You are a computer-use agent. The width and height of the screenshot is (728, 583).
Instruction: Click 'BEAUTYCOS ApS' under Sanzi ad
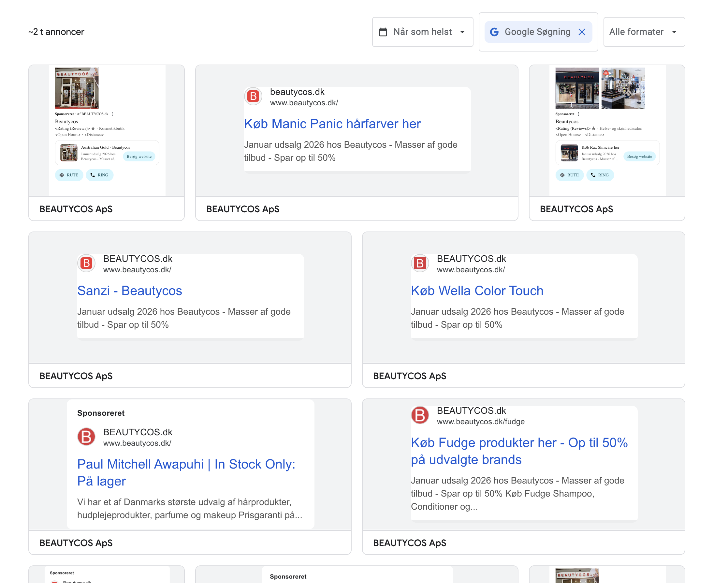76,376
